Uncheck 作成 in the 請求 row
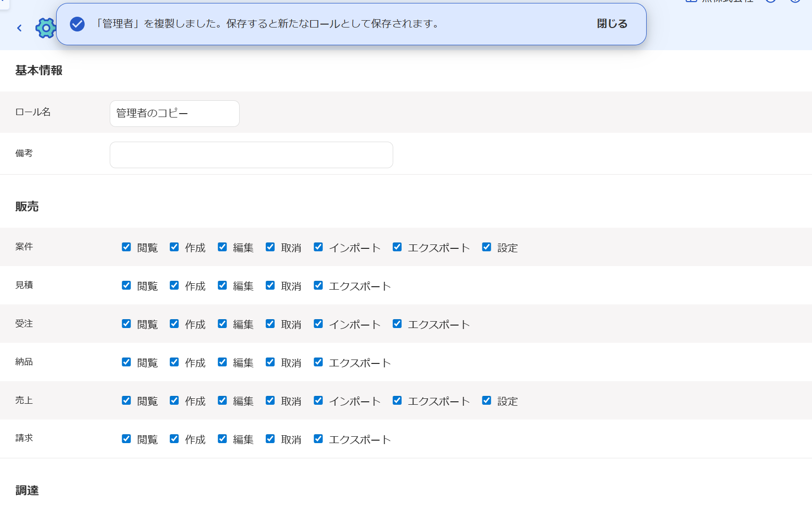Screen dimensions: 812x509 [174, 439]
